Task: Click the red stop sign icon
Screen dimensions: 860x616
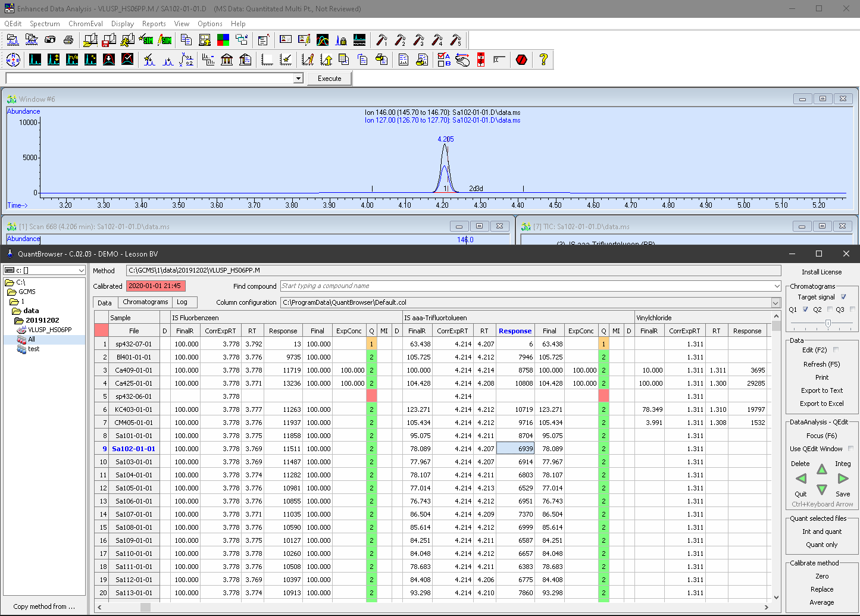Action: (522, 60)
